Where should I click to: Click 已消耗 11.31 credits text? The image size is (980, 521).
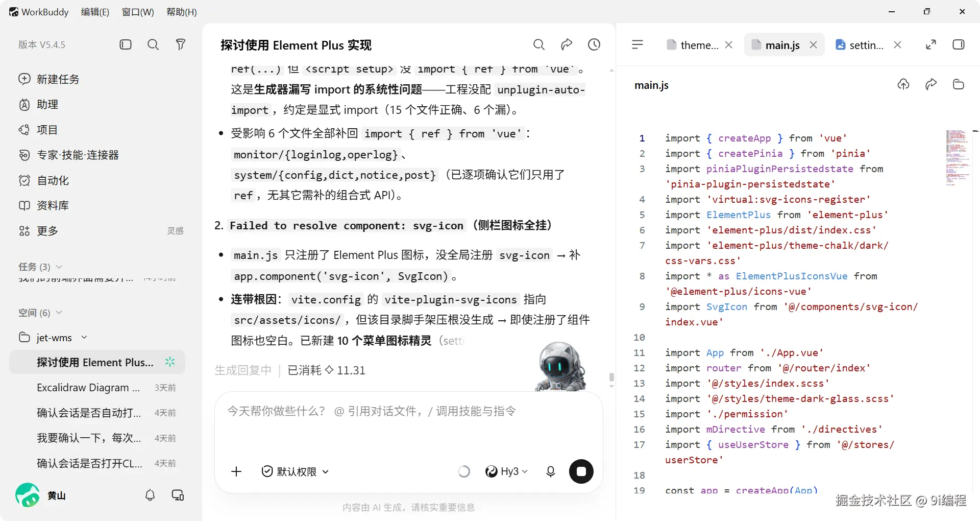(327, 370)
